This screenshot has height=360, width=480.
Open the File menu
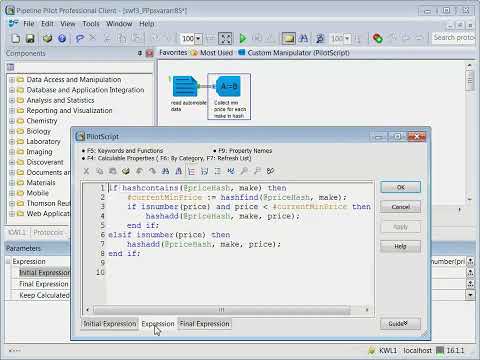coord(29,24)
